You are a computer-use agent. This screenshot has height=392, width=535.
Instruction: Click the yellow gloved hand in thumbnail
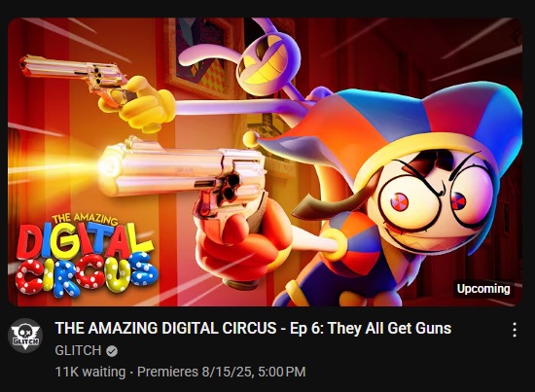point(147,104)
